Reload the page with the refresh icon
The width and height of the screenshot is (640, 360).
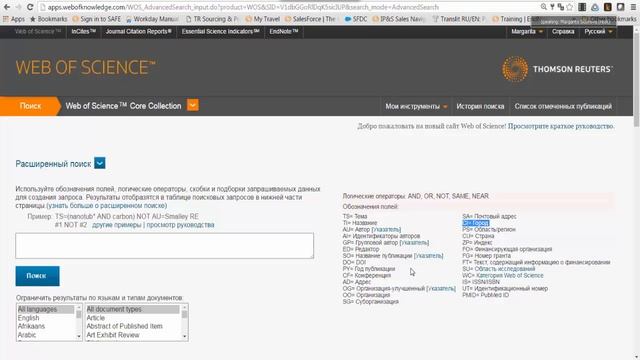[30, 7]
